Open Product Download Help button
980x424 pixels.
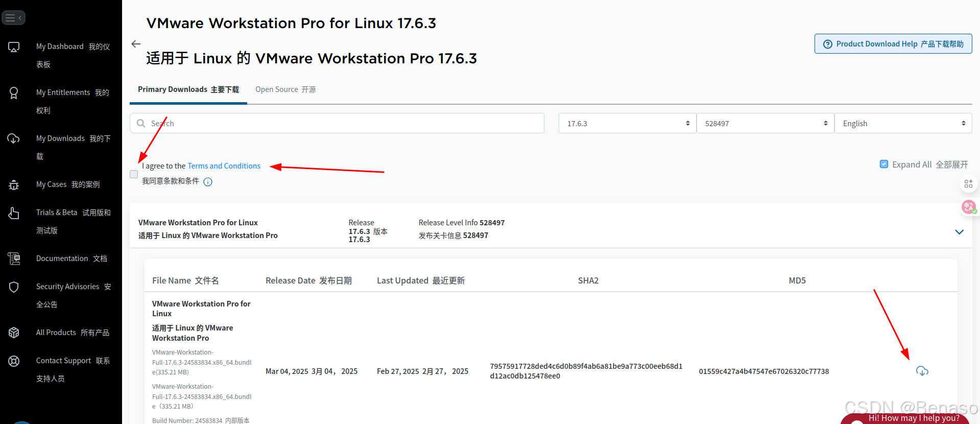[893, 44]
